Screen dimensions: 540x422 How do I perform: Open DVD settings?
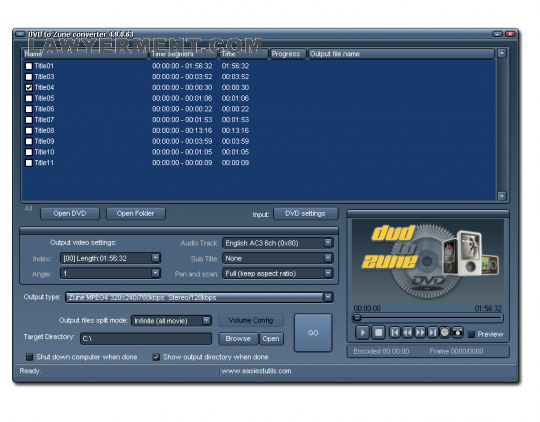point(305,214)
